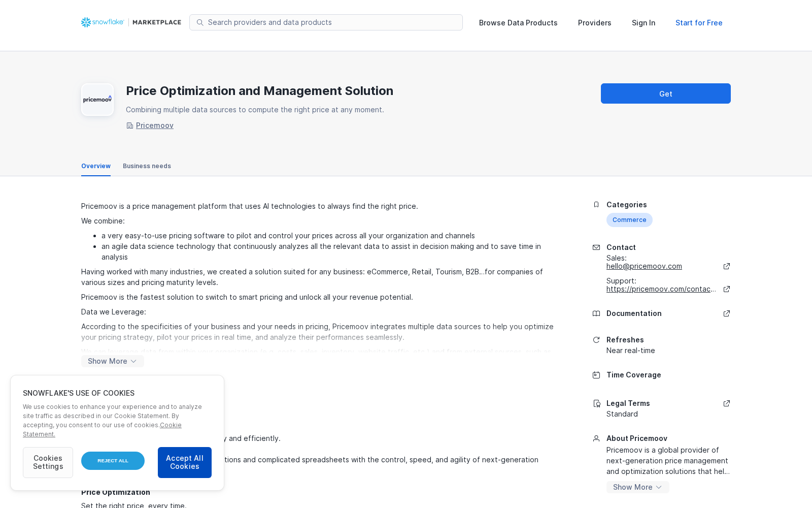Click the Marketplace wordmark in the header
812x508 pixels.
(x=157, y=22)
